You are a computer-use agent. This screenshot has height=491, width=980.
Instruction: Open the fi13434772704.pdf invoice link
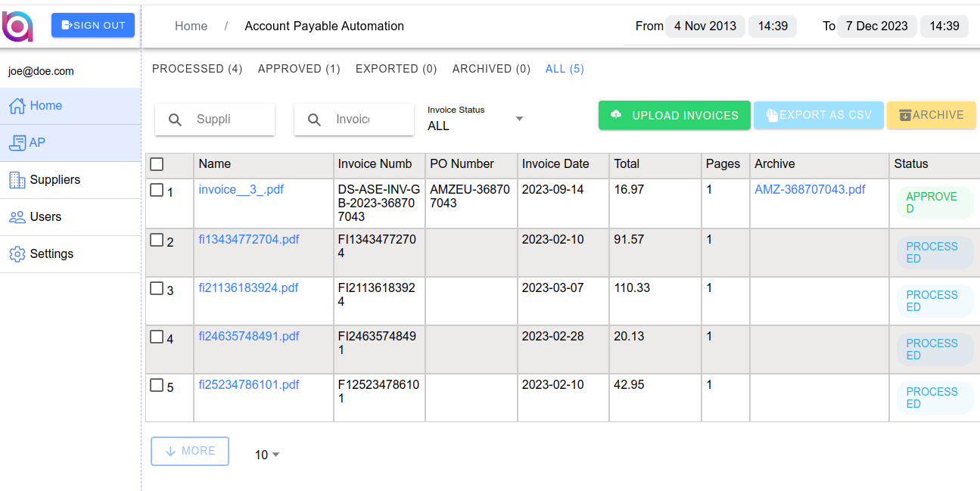(x=249, y=240)
